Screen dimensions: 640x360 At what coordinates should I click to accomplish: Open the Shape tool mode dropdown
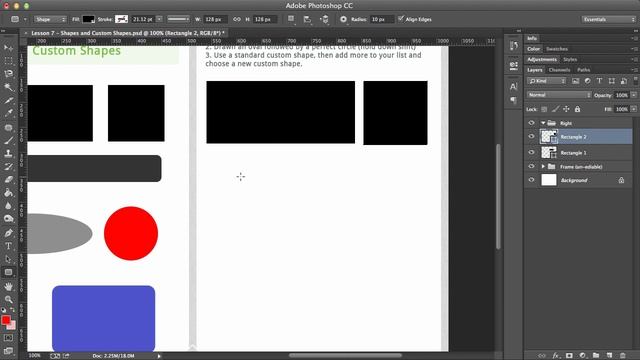(50, 19)
